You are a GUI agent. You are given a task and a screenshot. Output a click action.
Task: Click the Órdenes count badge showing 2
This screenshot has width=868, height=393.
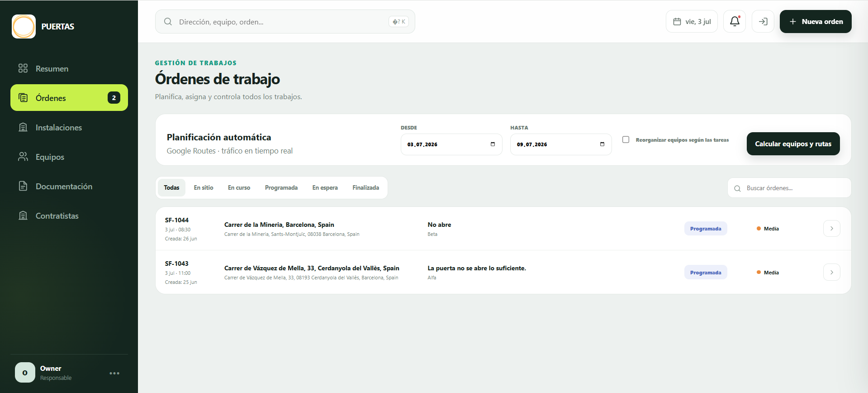[x=114, y=98]
